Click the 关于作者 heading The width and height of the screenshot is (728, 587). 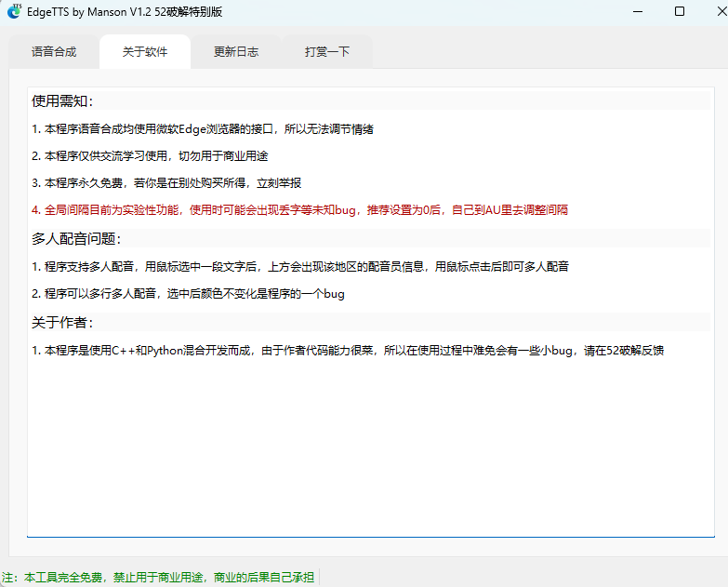pos(62,322)
